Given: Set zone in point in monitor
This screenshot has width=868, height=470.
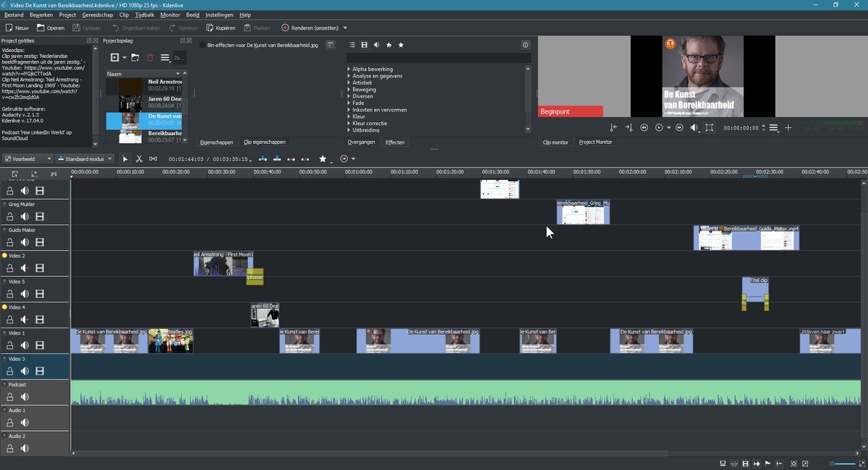Looking at the screenshot, I should tap(614, 127).
